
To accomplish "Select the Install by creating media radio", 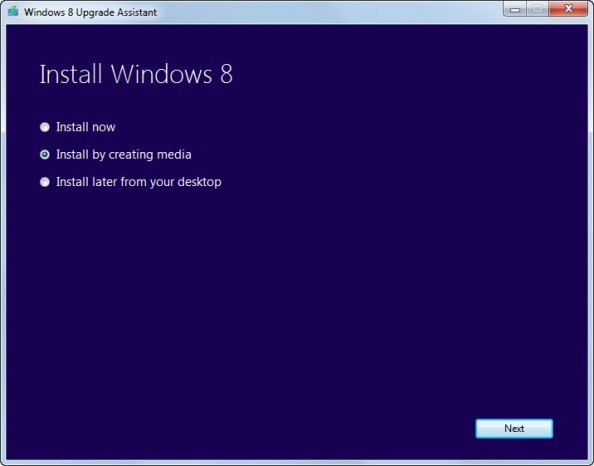I will [45, 154].
